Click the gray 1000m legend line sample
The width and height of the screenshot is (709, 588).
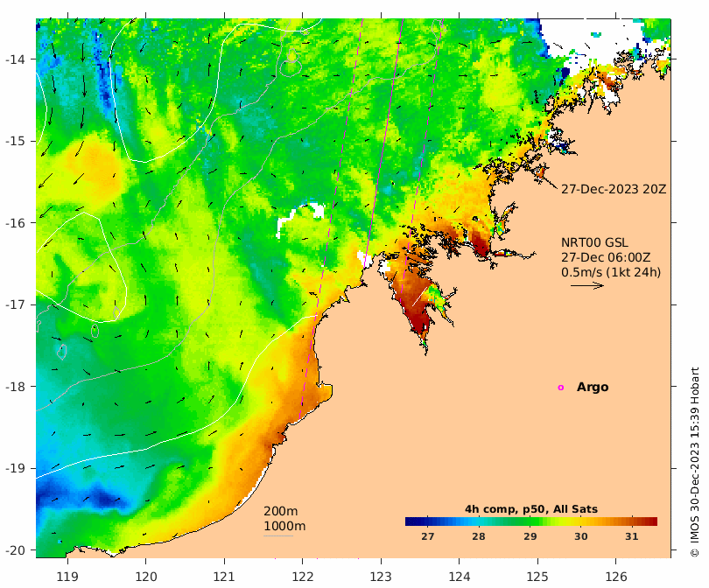pos(278,536)
